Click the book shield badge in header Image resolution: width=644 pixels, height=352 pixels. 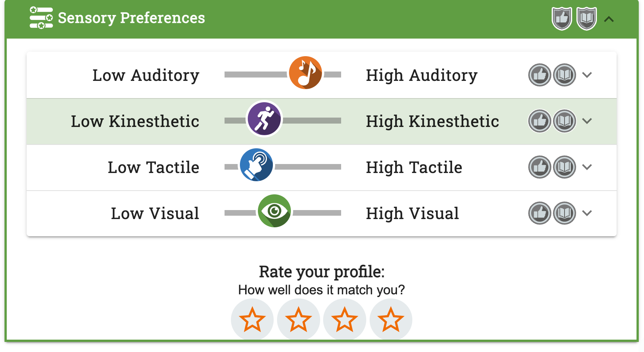pos(586,18)
